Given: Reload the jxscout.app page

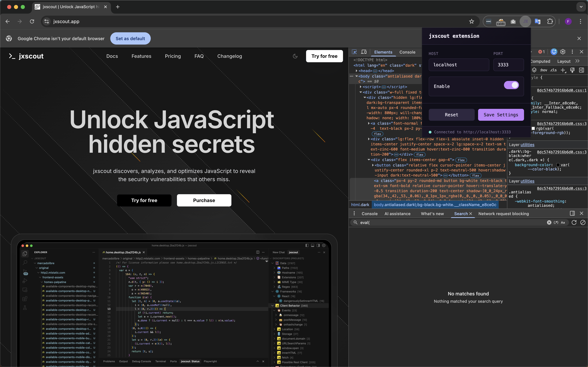Looking at the screenshot, I should (32, 21).
